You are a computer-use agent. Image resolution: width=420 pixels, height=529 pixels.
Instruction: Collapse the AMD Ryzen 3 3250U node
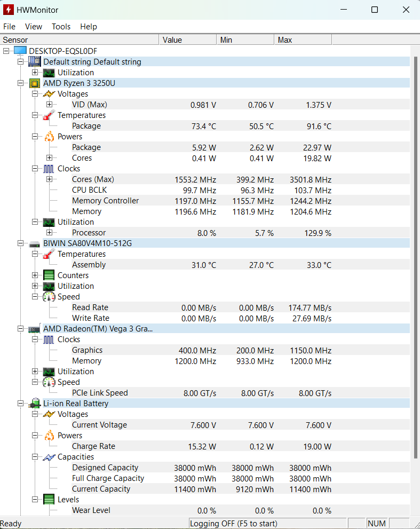pyautogui.click(x=20, y=83)
